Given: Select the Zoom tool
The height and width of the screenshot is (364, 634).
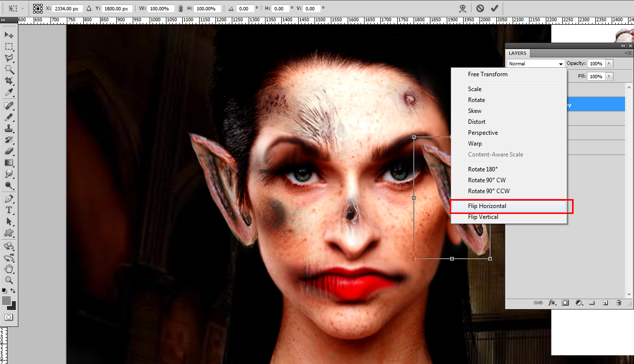Looking at the screenshot, I should [x=9, y=280].
